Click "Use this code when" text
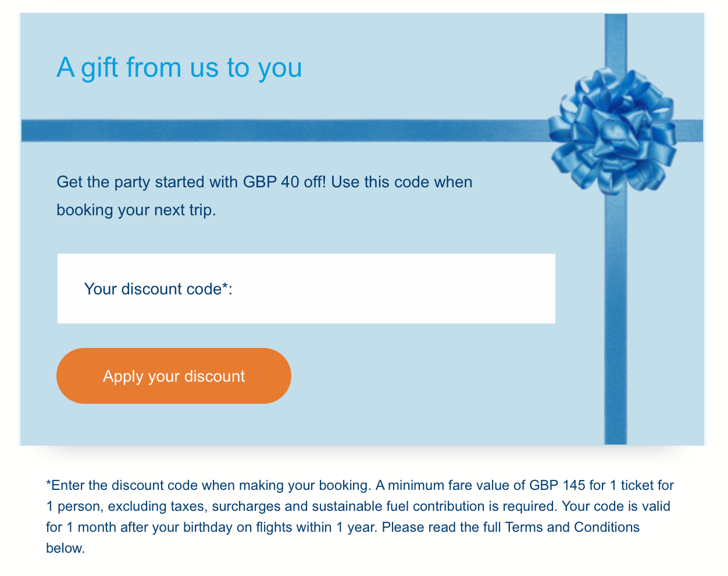Screen dimensions: 728x576 pyautogui.click(x=401, y=182)
